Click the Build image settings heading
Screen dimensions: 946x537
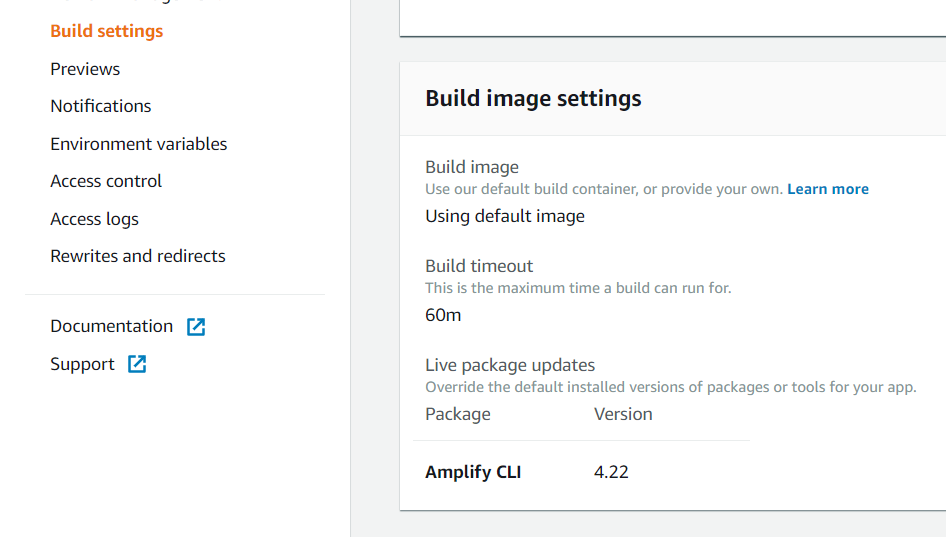click(x=533, y=98)
